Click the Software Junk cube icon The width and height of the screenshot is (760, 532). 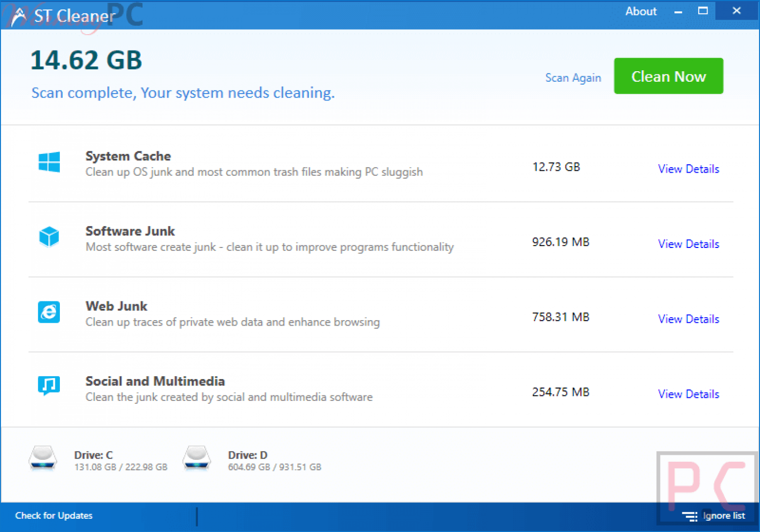click(x=49, y=237)
